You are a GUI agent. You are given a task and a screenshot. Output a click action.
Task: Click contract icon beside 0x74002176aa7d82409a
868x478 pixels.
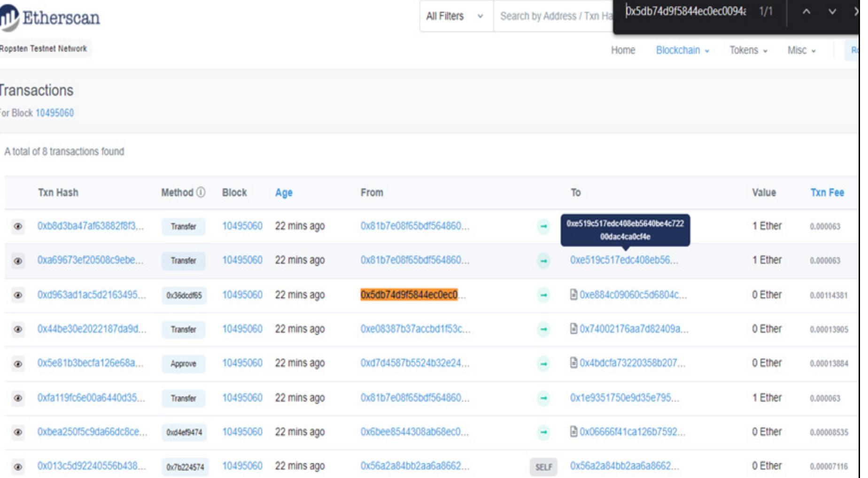pyautogui.click(x=573, y=329)
